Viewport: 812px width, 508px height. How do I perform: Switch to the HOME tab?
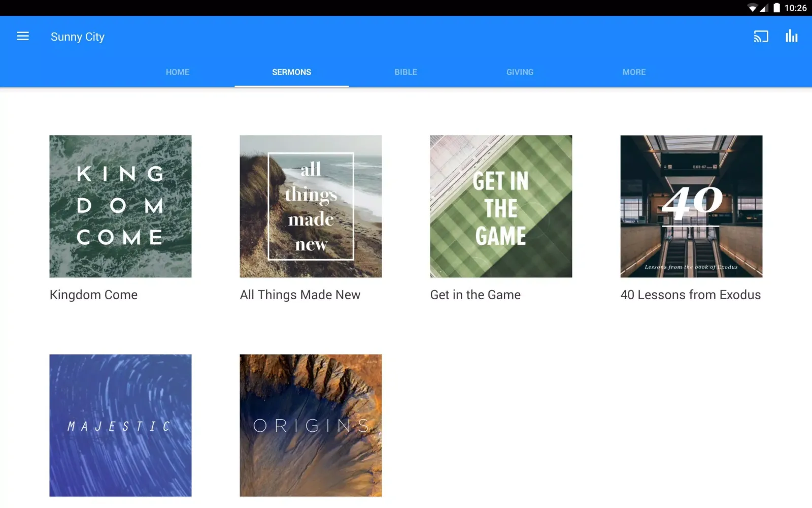click(177, 72)
